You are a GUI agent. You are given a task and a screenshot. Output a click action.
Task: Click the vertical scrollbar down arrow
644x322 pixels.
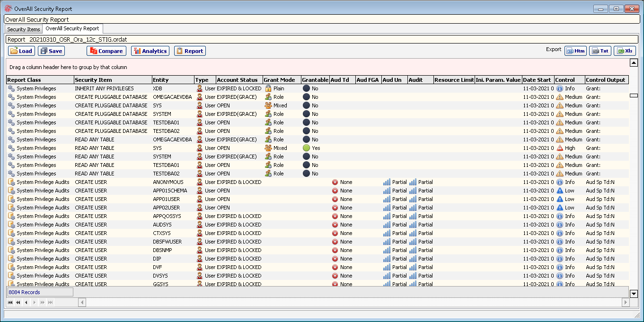point(634,294)
